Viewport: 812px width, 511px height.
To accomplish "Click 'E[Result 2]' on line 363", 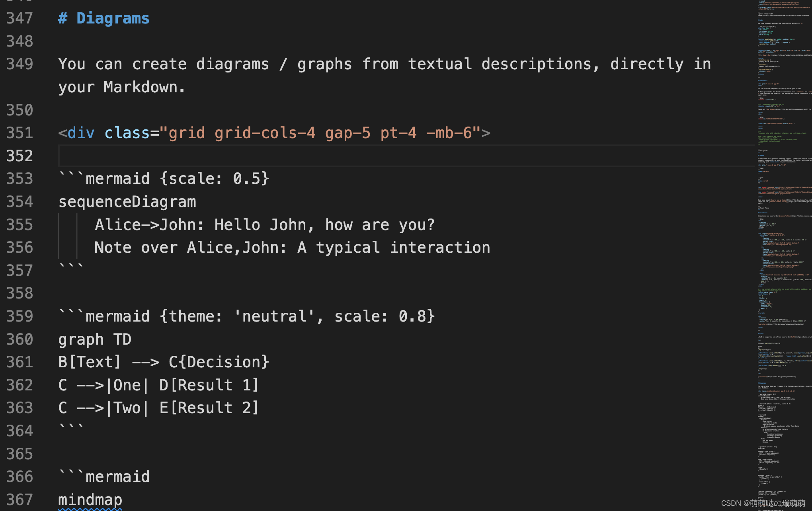I will (x=209, y=408).
